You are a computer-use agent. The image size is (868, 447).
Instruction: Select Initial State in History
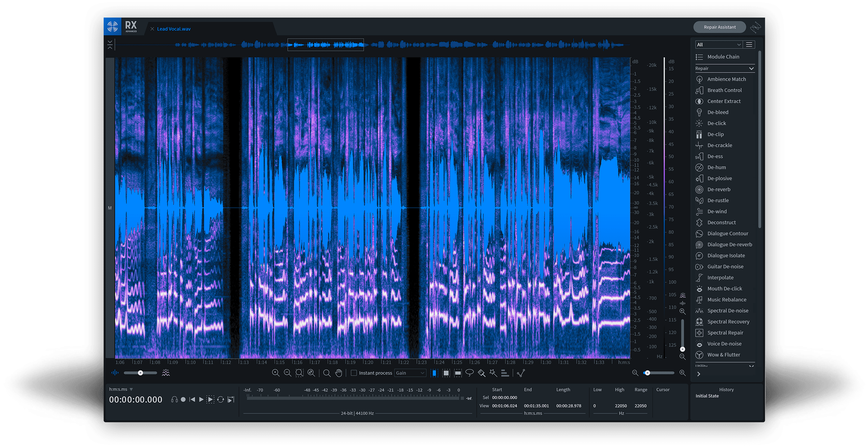click(707, 396)
